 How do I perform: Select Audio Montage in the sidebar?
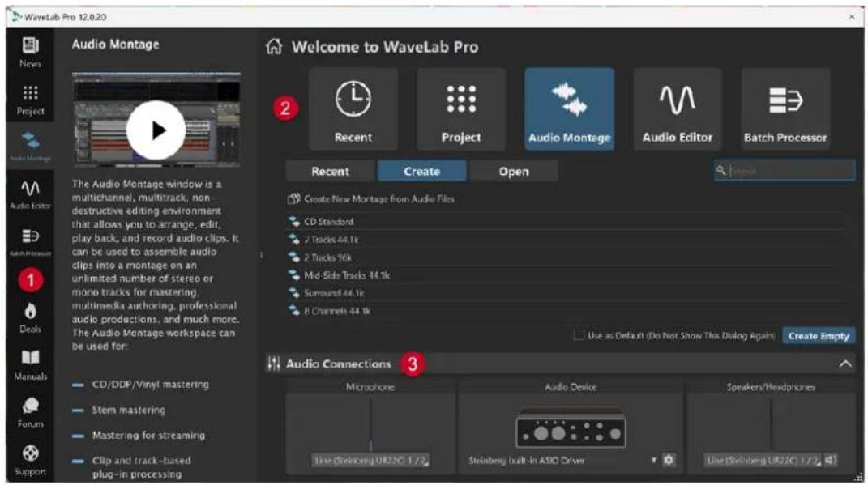click(x=31, y=146)
